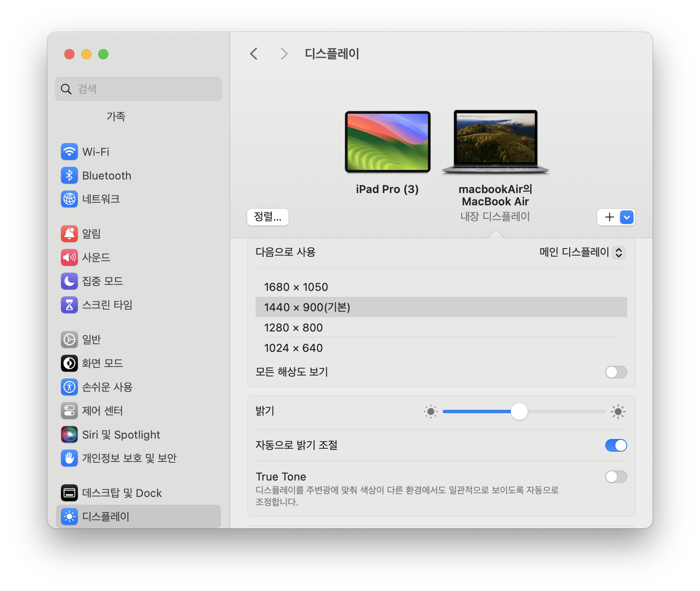Click the magnifying glass search icon
700x591 pixels.
point(66,89)
